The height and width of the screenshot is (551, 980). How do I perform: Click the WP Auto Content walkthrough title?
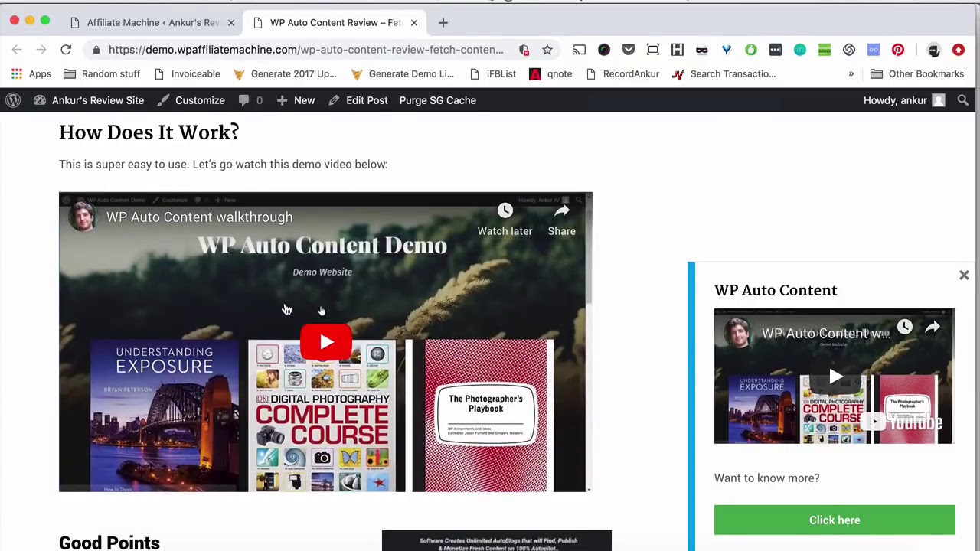[x=199, y=217]
